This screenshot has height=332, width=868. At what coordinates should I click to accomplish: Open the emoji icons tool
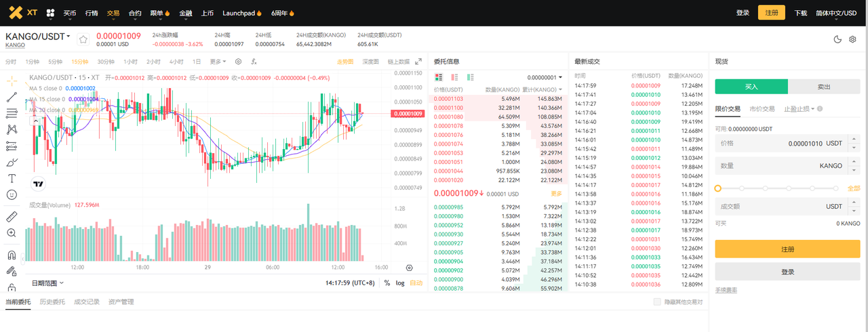[12, 194]
